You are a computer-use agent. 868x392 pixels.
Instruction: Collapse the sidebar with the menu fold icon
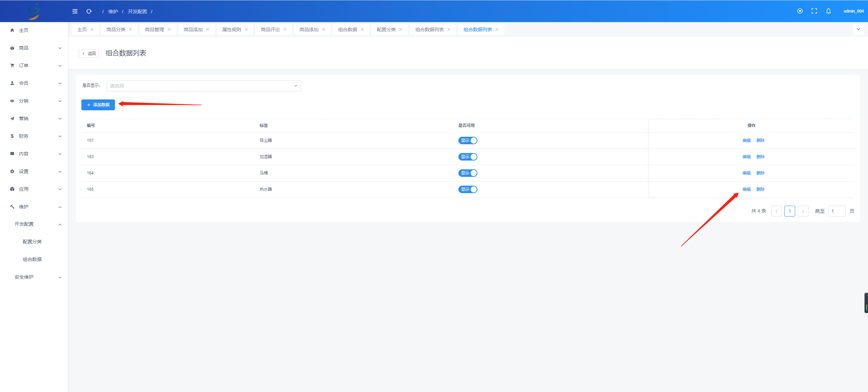tap(75, 11)
